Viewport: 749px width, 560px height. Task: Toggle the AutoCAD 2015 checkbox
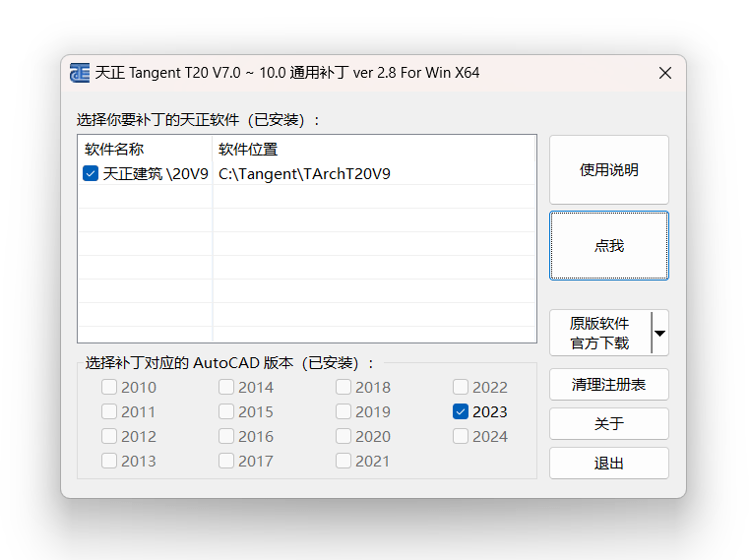tap(226, 411)
